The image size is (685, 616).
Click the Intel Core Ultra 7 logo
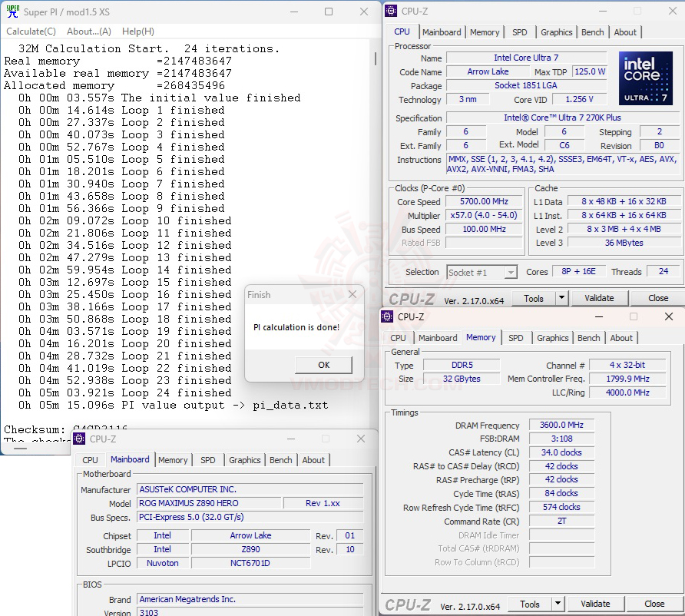[645, 78]
